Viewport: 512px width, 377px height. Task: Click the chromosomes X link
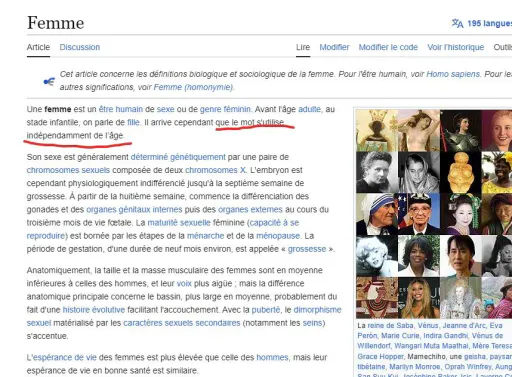(x=215, y=170)
